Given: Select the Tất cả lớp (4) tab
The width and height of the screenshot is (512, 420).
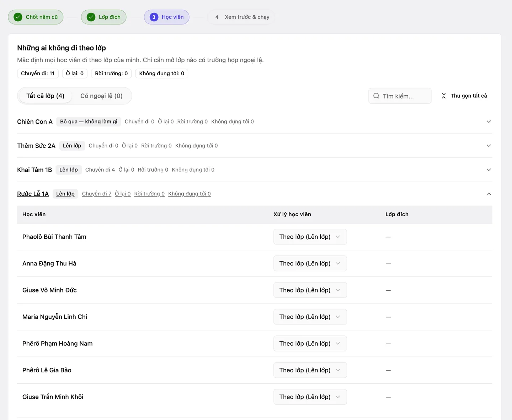Looking at the screenshot, I should click(x=45, y=96).
